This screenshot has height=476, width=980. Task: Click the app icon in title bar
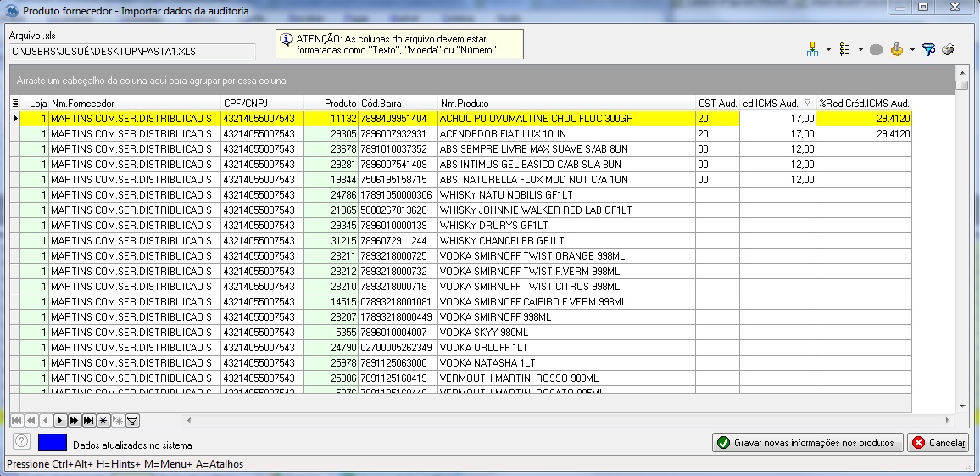pos(12,11)
